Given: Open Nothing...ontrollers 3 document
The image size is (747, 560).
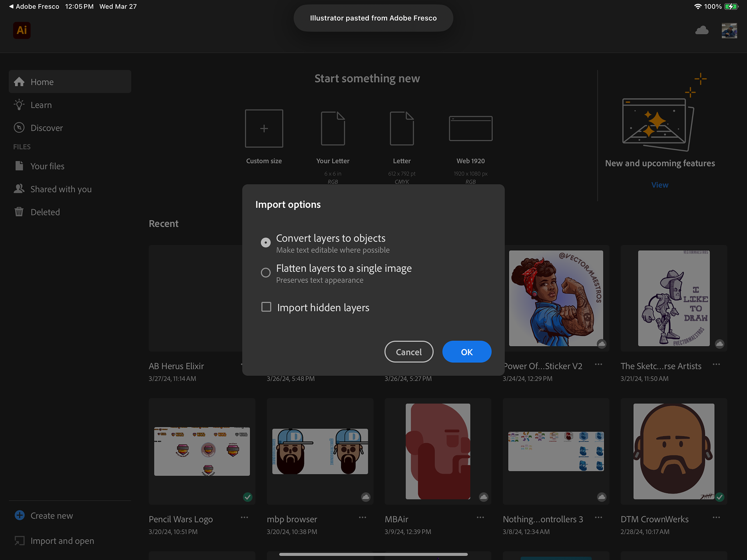Looking at the screenshot, I should tap(556, 451).
